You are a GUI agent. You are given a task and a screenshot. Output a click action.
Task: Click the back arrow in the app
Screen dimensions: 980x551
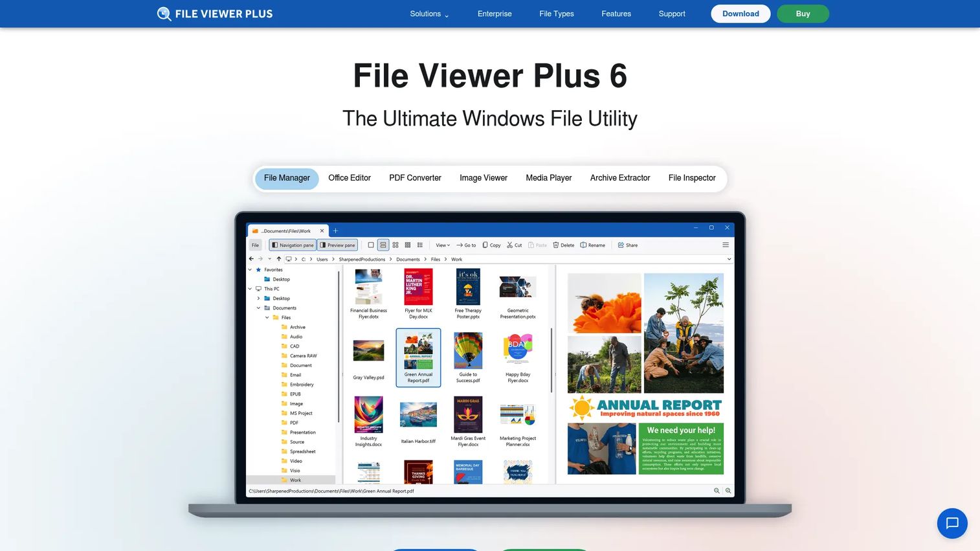coord(252,259)
